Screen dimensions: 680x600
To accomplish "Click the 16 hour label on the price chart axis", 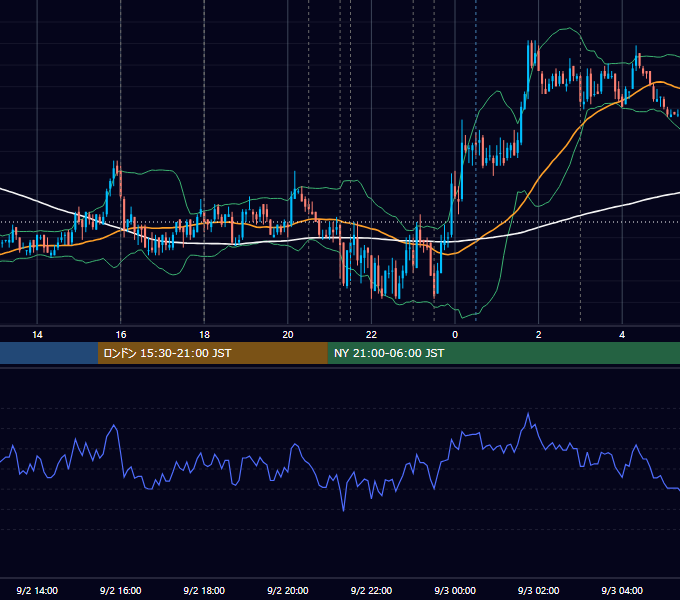I will (121, 335).
